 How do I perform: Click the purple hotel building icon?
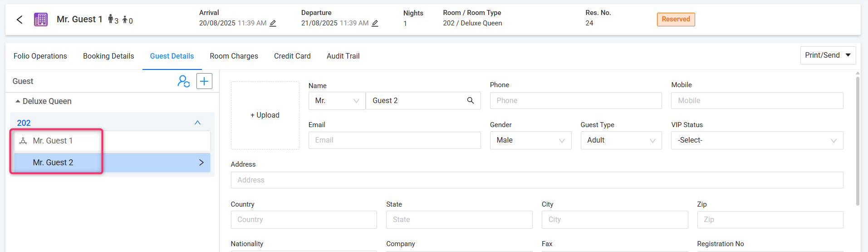41,20
